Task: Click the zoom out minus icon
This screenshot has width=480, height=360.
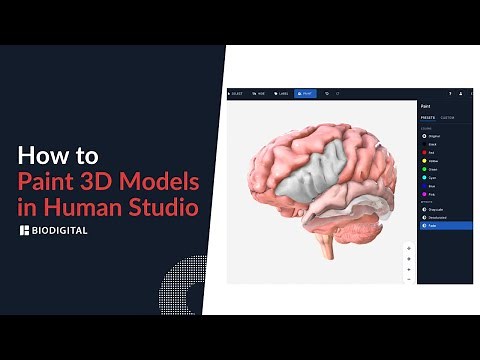Action: coord(409,279)
